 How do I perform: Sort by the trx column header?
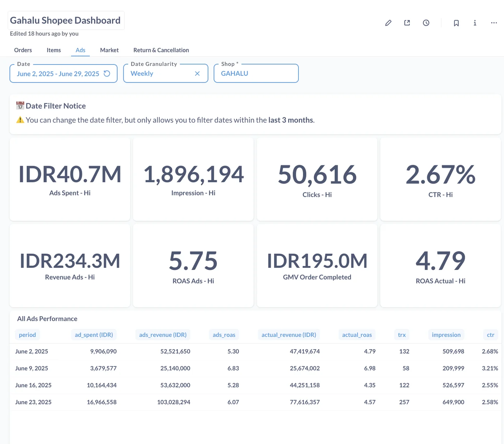(x=402, y=335)
